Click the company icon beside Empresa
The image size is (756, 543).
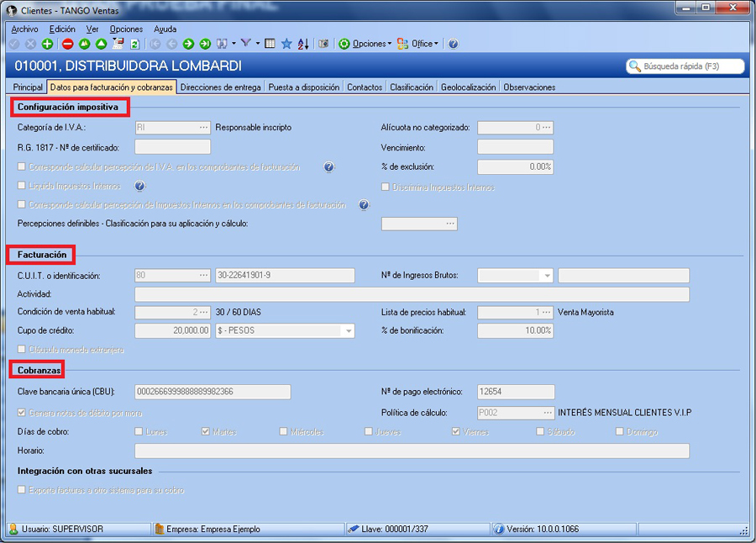[x=159, y=529]
